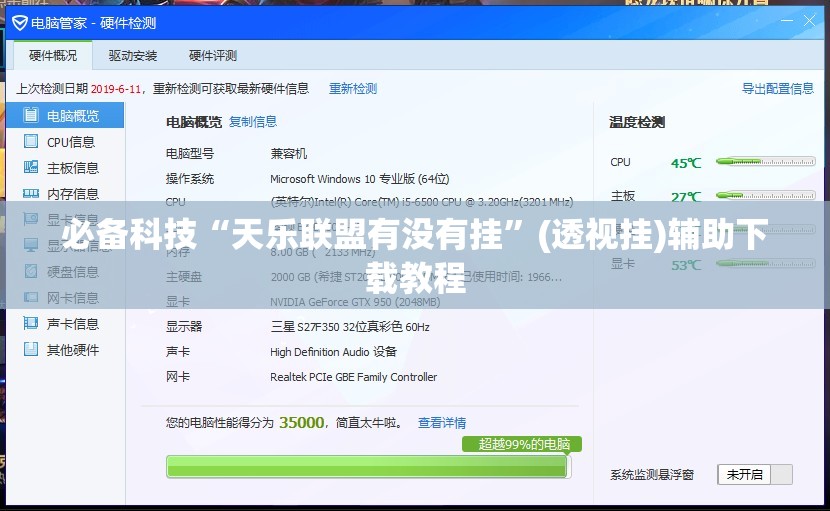
Task: Click the 兼容机 model value
Action: tap(288, 154)
